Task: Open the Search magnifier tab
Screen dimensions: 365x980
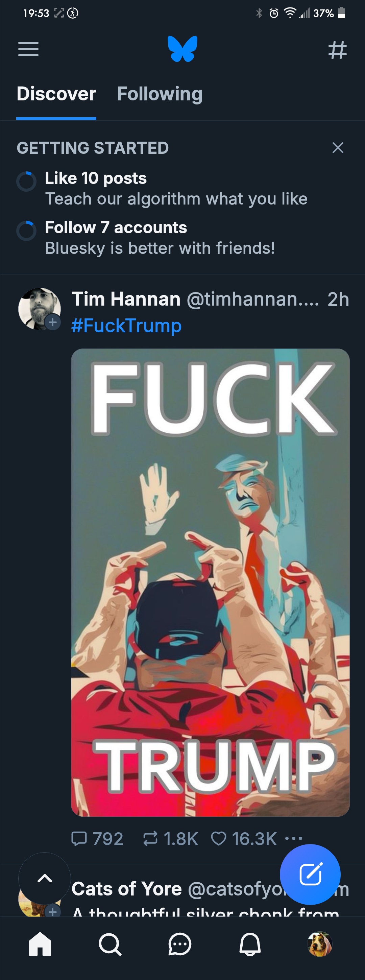Action: [110, 944]
